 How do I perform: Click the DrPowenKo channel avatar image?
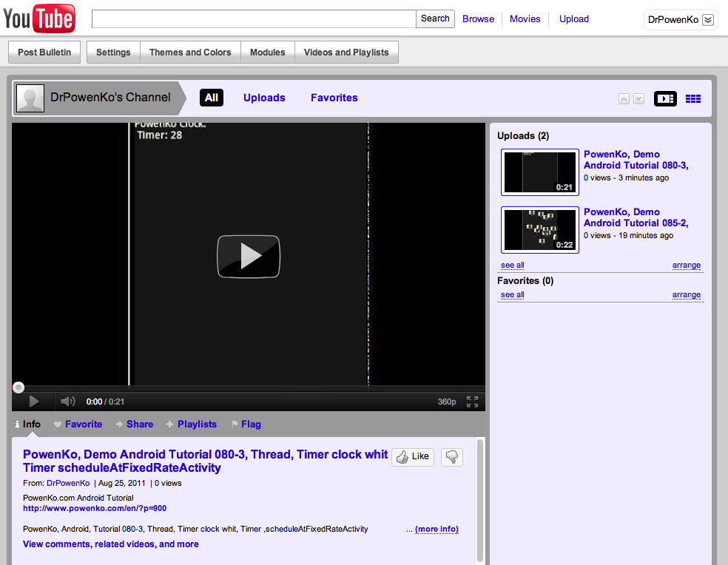click(x=30, y=98)
